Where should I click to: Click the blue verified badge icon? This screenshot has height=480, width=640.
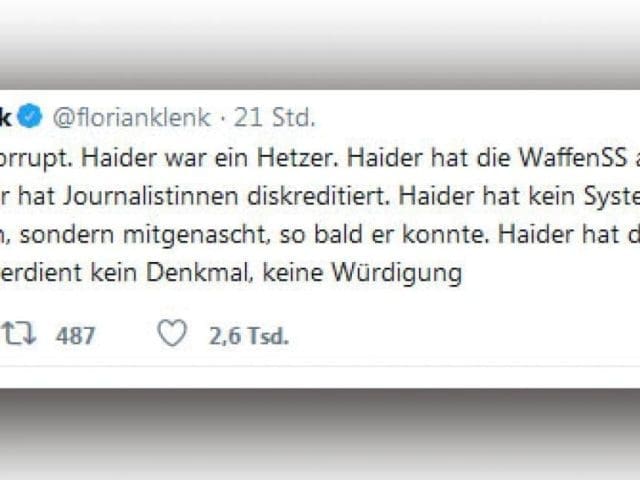click(30, 116)
